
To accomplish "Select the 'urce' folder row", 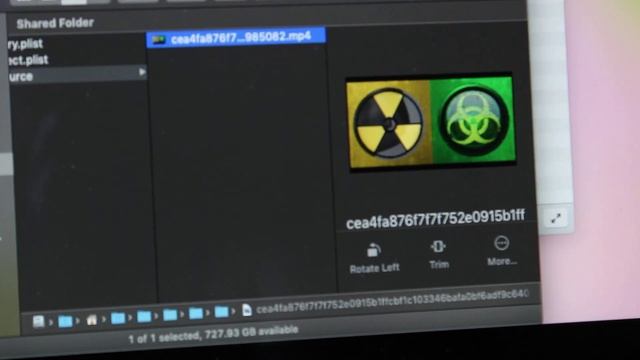I will 78,75.
